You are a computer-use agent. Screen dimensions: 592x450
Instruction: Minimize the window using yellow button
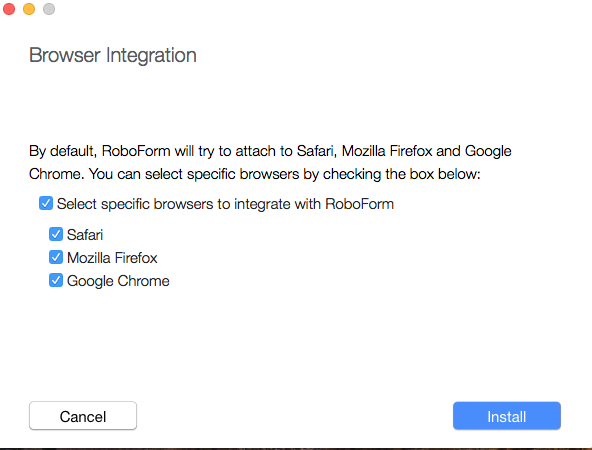pyautogui.click(x=29, y=9)
